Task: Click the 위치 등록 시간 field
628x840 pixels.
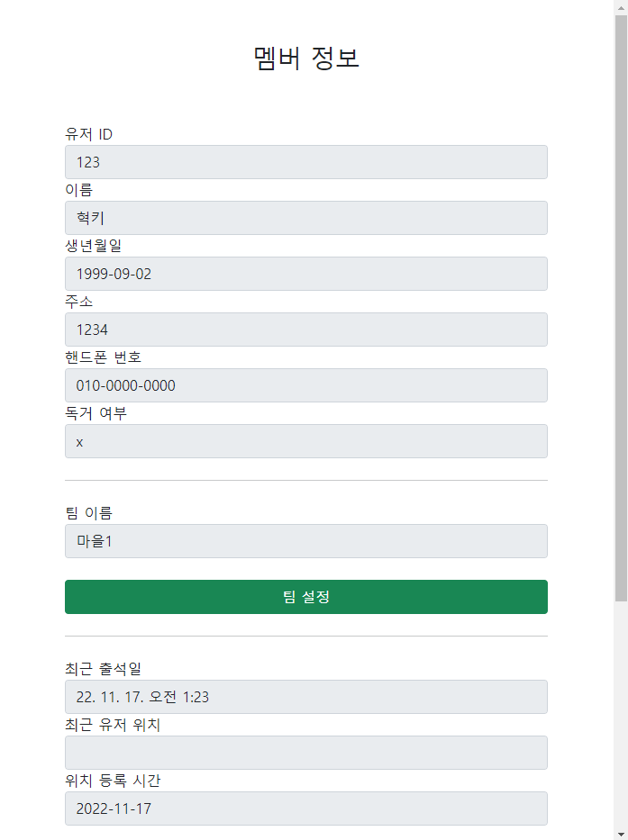Action: (305, 808)
